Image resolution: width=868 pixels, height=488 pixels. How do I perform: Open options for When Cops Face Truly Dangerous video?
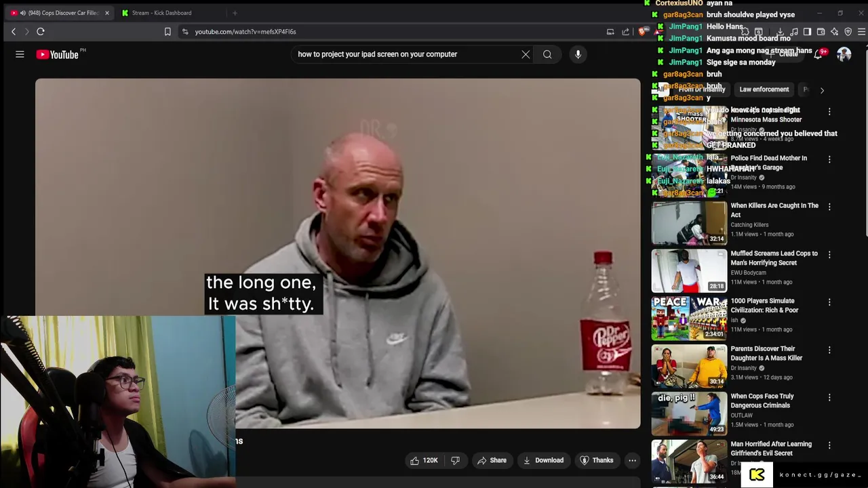(829, 398)
